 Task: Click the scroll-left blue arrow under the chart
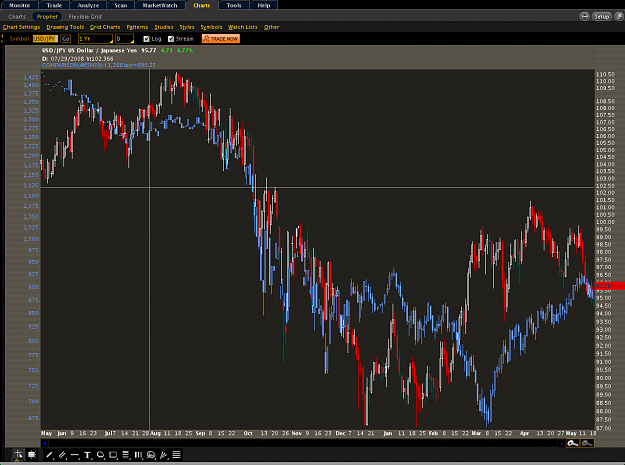44,443
